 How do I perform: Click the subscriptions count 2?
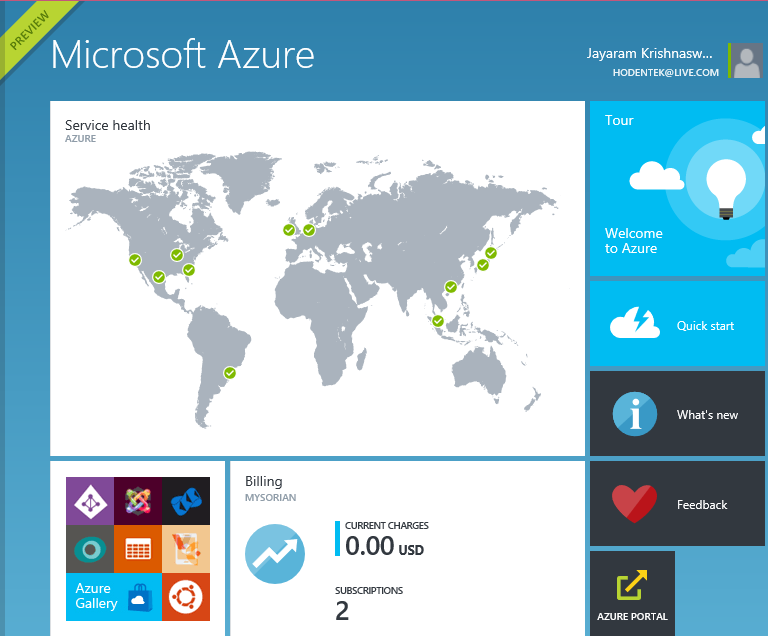pyautogui.click(x=342, y=612)
